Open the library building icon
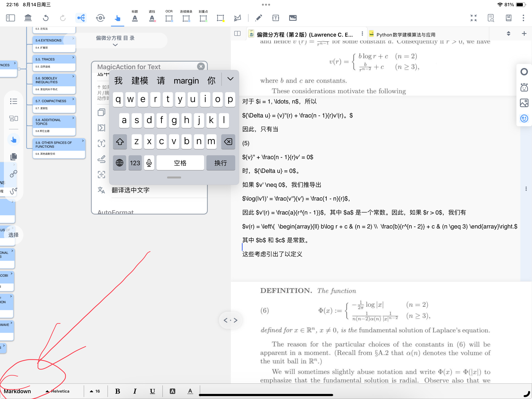Viewport: 532px width, 399px height. pyautogui.click(x=28, y=18)
